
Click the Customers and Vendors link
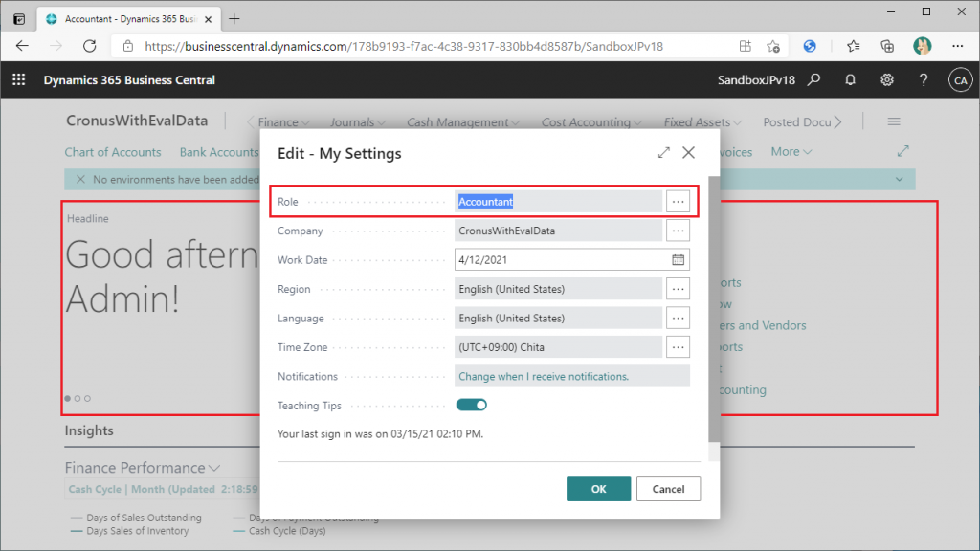pos(763,325)
